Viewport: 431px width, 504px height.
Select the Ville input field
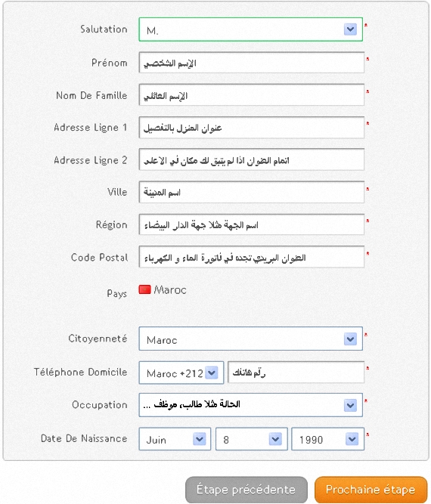point(252,192)
